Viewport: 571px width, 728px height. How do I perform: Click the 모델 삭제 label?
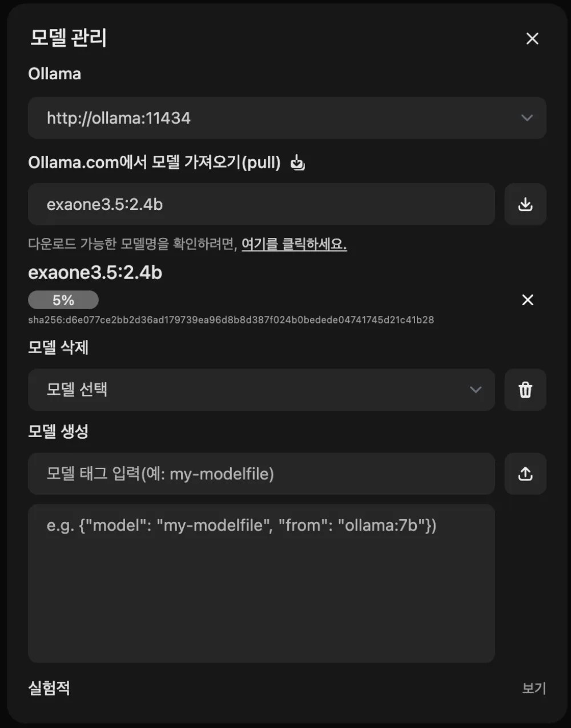58,347
